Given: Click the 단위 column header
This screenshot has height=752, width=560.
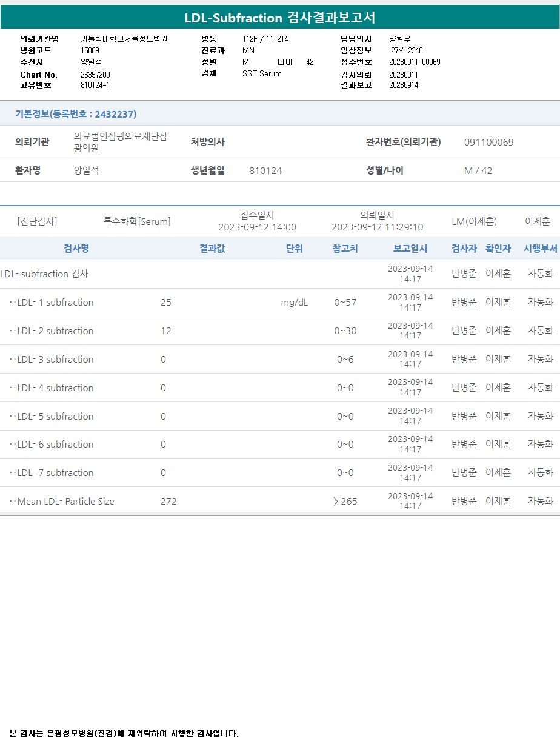Looking at the screenshot, I should (x=295, y=249).
